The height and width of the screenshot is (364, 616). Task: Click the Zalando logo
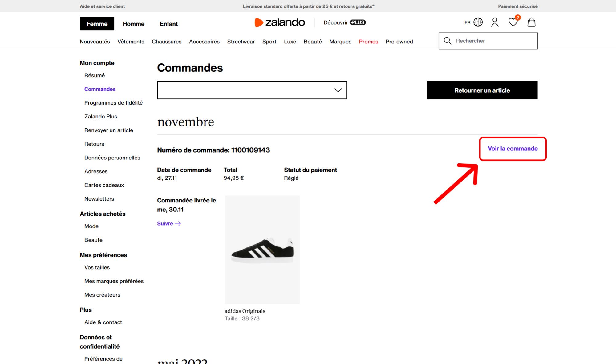[280, 22]
